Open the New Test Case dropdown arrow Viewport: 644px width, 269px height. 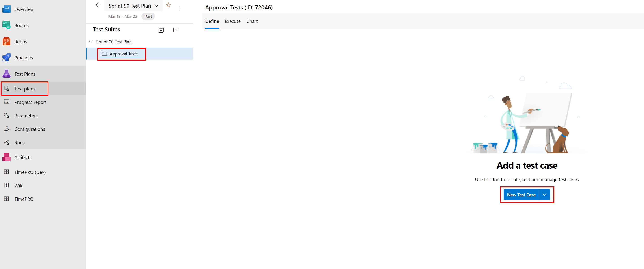click(544, 195)
